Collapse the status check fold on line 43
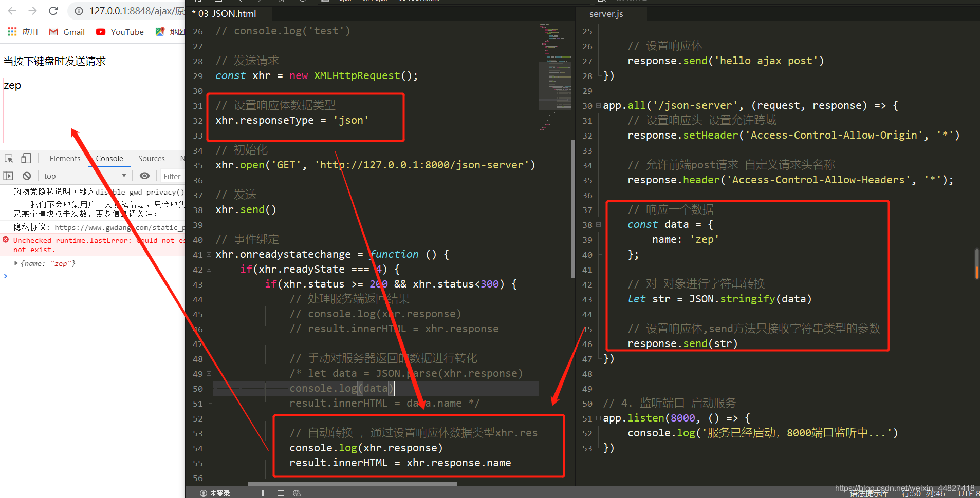 click(x=209, y=284)
